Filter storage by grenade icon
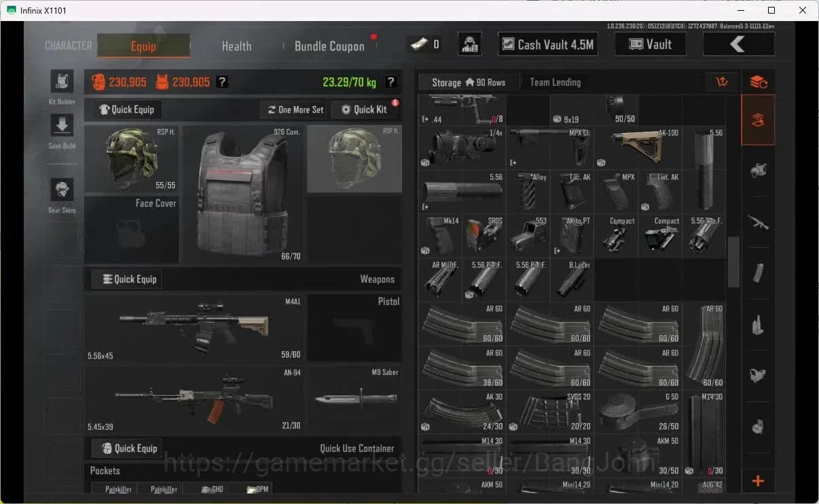 point(758,427)
